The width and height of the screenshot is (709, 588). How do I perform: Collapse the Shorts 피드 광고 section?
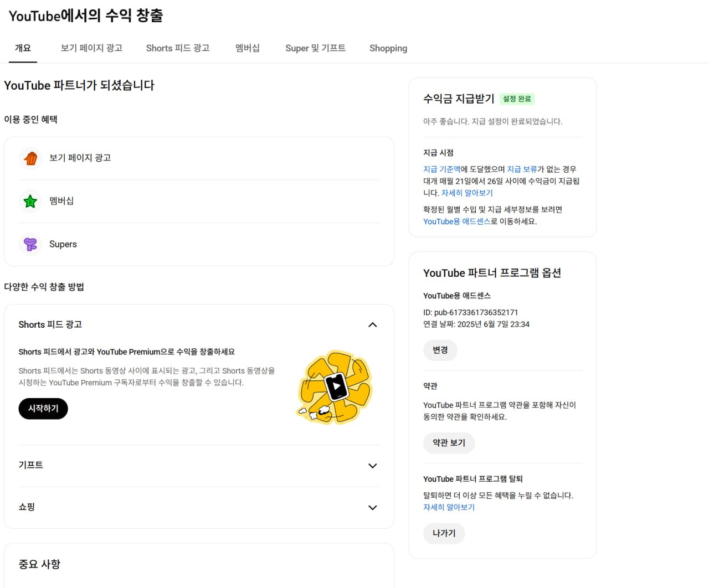tap(372, 325)
